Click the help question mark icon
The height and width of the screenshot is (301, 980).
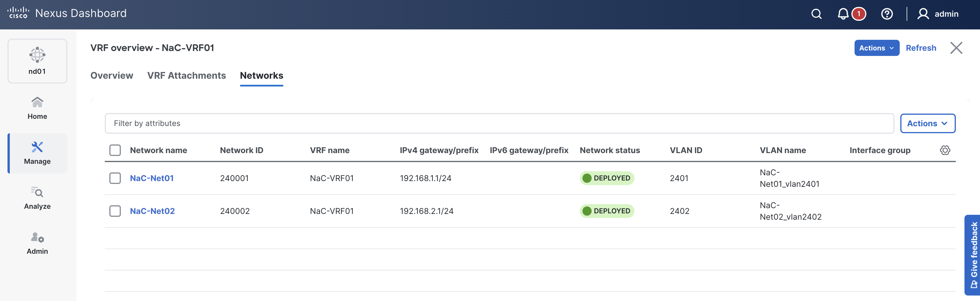click(887, 14)
